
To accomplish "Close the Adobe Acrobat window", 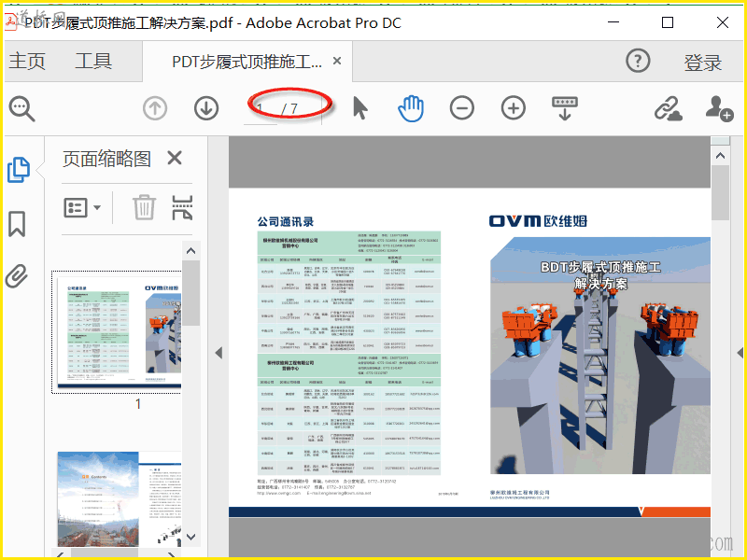I will click(x=722, y=22).
